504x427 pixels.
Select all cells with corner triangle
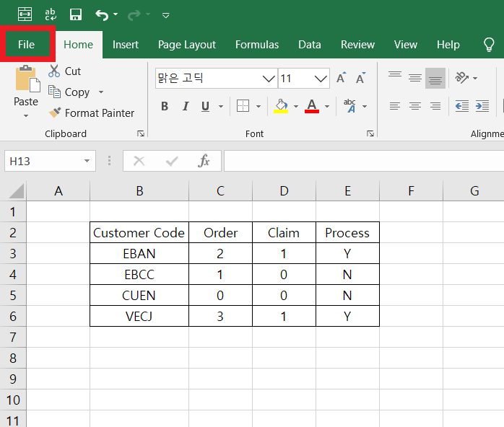16,191
